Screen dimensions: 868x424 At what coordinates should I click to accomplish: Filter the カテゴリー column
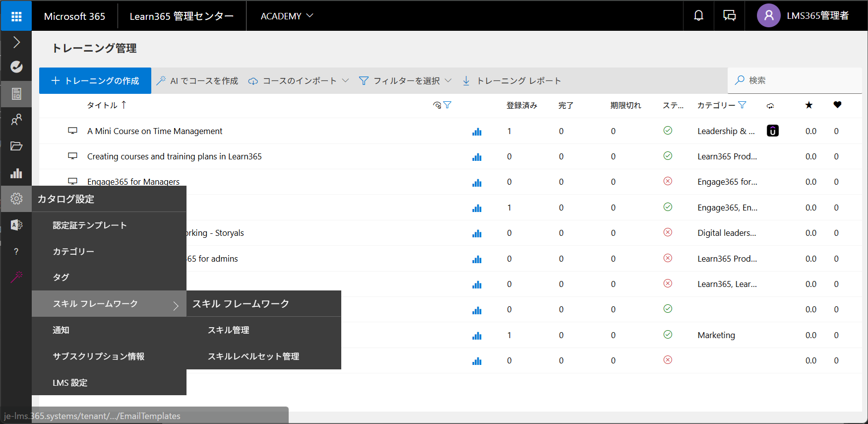(x=742, y=105)
